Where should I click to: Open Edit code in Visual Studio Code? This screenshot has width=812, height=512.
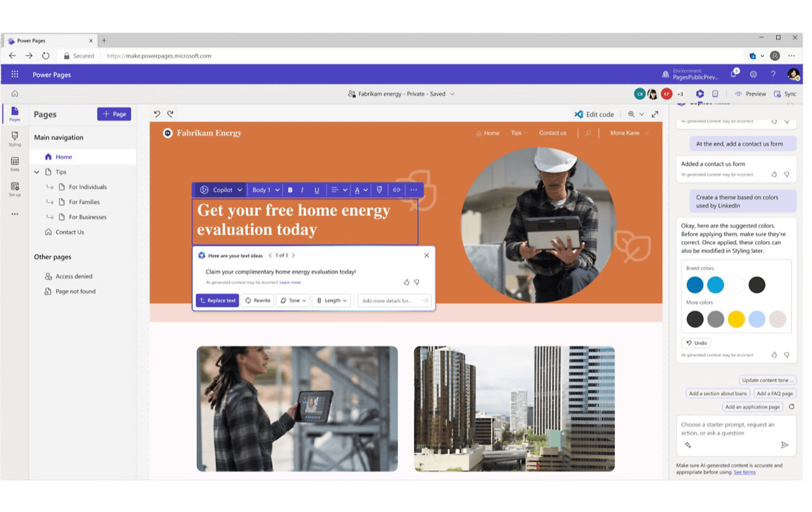pos(594,114)
